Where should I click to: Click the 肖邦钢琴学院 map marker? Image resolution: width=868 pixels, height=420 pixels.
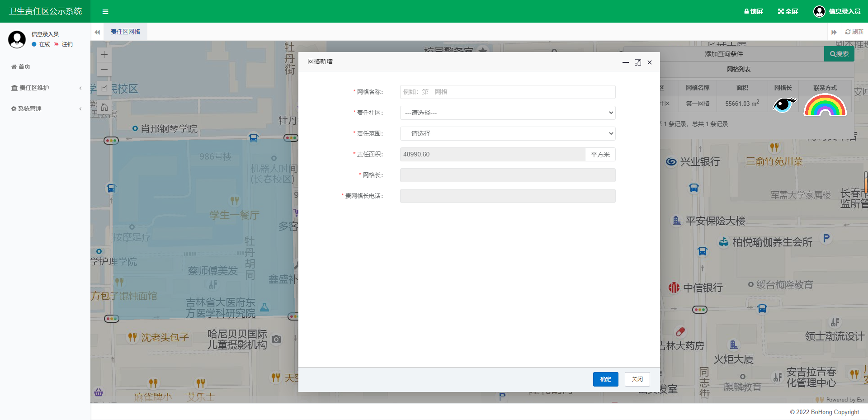click(x=135, y=129)
